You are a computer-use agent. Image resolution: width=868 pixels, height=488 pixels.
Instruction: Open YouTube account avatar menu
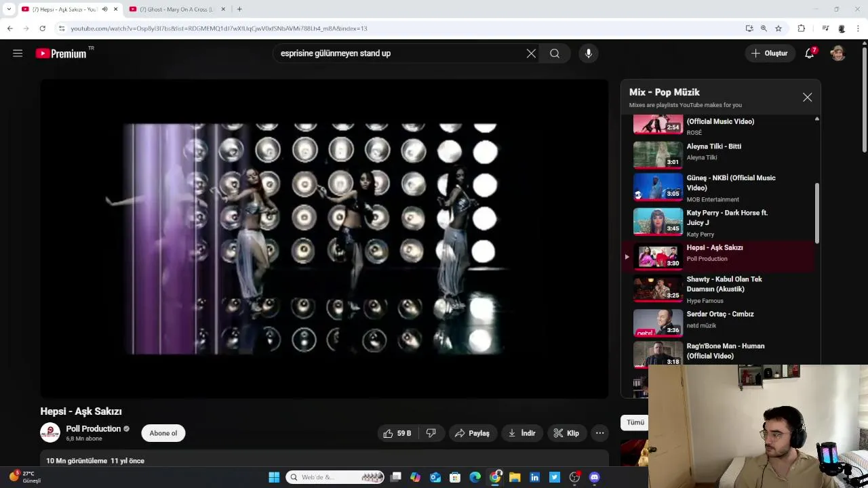pos(838,54)
